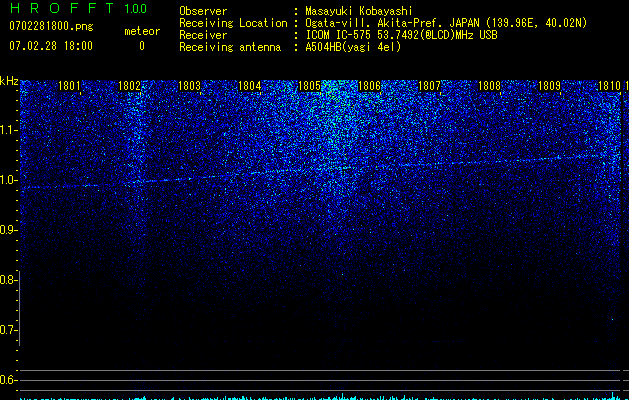The height and width of the screenshot is (400, 629).
Task: Click the 1.0 kHz axis label
Action: 8,180
